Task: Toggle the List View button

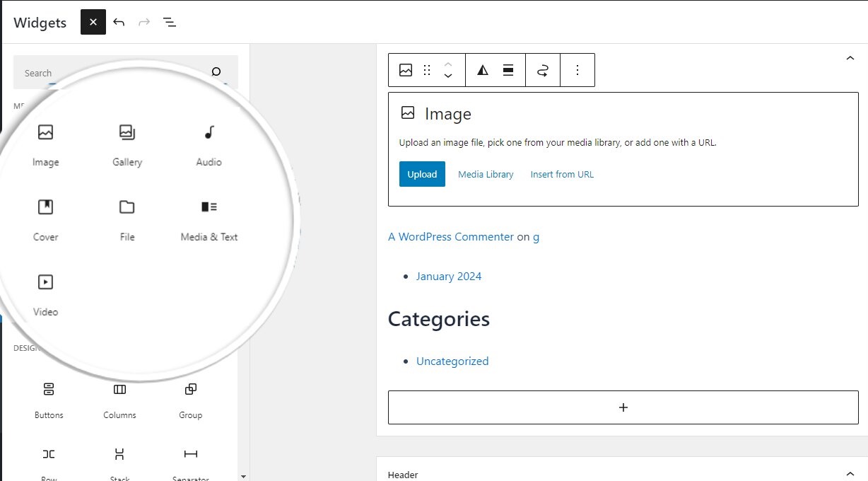Action: (170, 22)
